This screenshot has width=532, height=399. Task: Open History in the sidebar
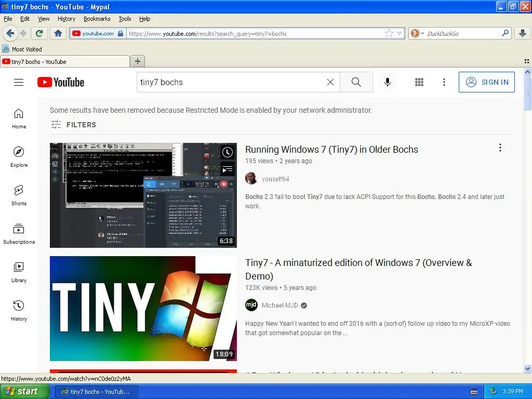(19, 311)
